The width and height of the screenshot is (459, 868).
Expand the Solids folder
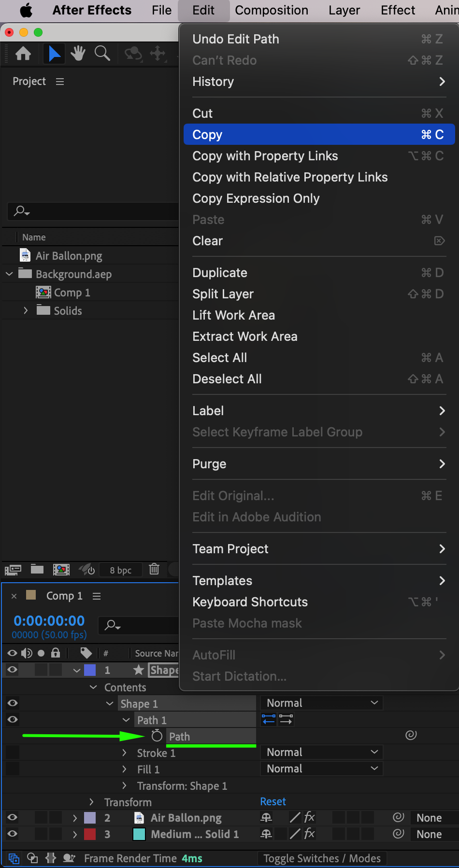click(x=26, y=310)
